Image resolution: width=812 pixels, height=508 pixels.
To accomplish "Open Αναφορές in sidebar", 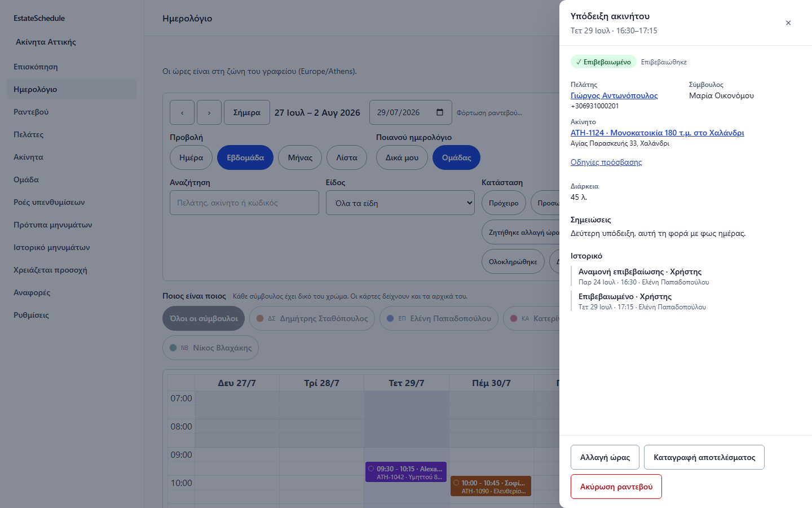I will click(72, 292).
